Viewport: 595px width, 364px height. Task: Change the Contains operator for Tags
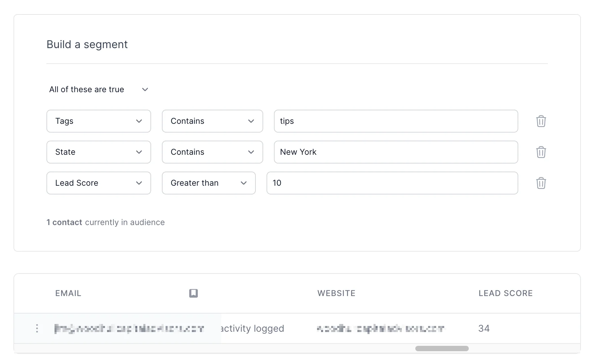coord(212,121)
